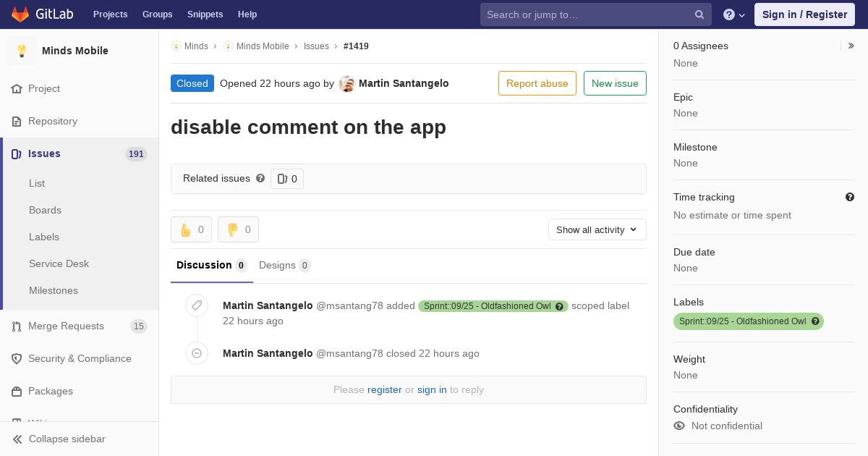The width and height of the screenshot is (868, 456).
Task: Click the magnifier search icon
Action: pyautogui.click(x=699, y=14)
